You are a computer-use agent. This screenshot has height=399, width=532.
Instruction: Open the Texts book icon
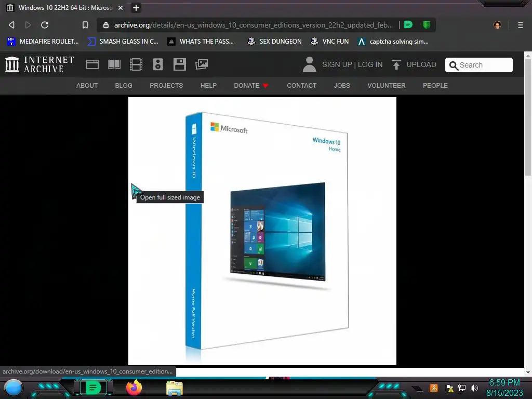pyautogui.click(x=114, y=64)
